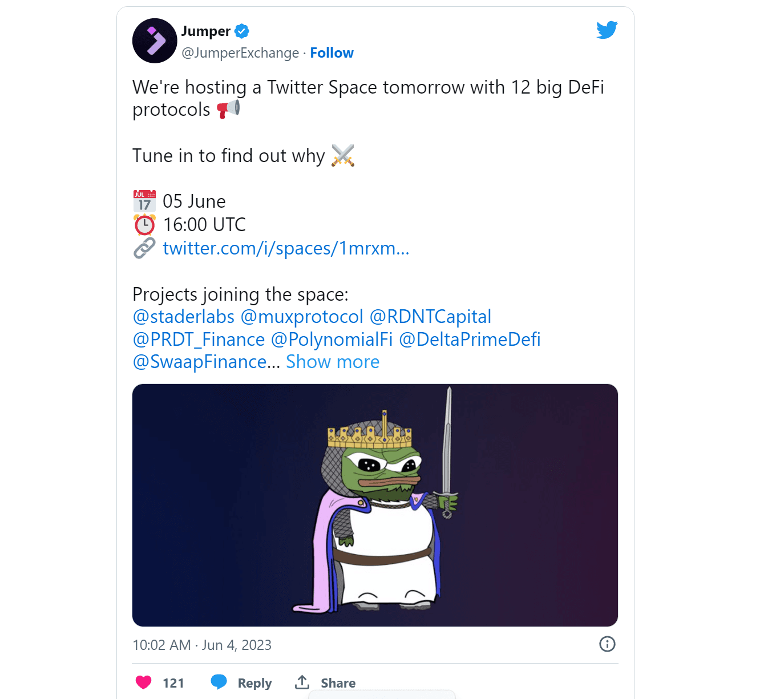784x699 pixels.
Task: Click the Twitter bird logo
Action: [607, 30]
